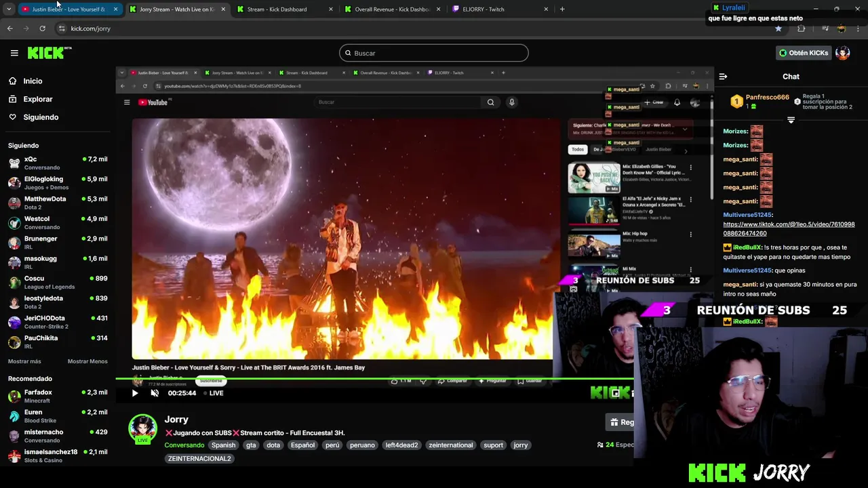Close the Jorry Stream browser tab

(223, 9)
